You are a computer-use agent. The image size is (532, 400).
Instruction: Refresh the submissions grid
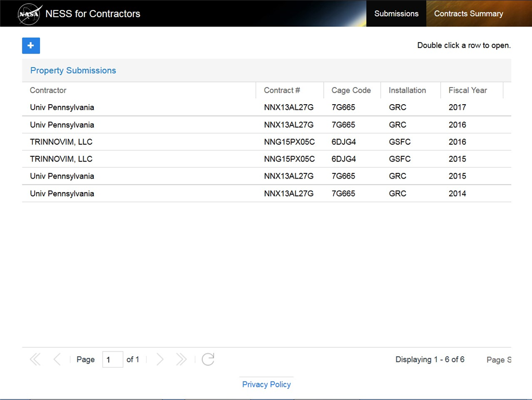tap(208, 359)
